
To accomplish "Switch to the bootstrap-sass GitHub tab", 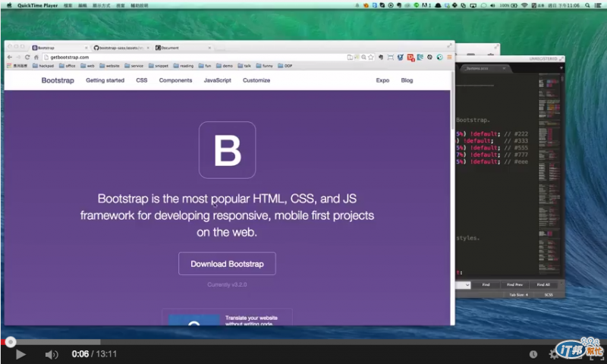I will 120,48.
